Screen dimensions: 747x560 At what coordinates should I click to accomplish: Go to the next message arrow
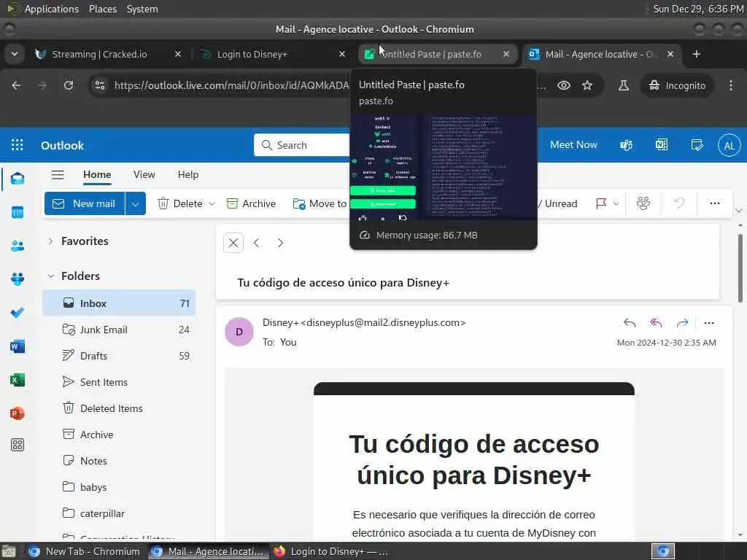coord(280,243)
